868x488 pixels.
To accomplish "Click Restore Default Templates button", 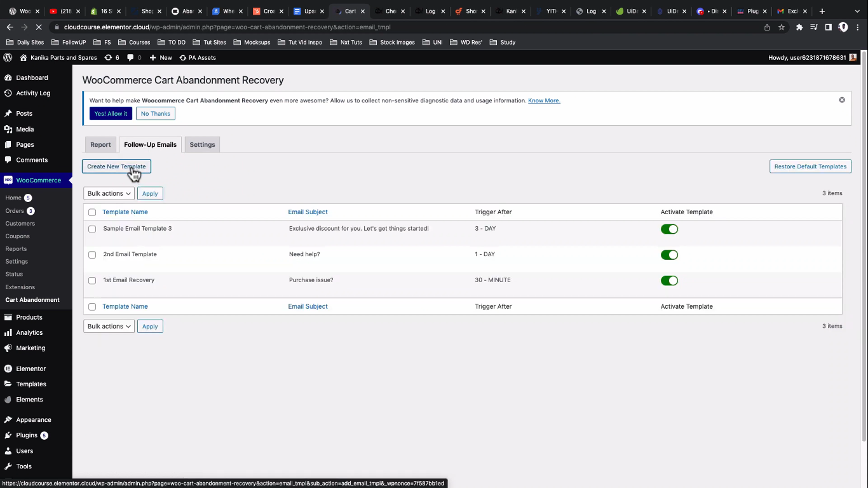I will coord(810,166).
